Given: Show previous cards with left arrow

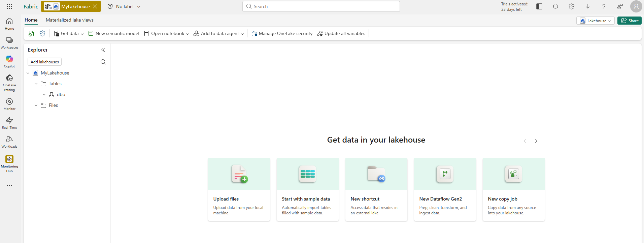Looking at the screenshot, I should click(525, 141).
